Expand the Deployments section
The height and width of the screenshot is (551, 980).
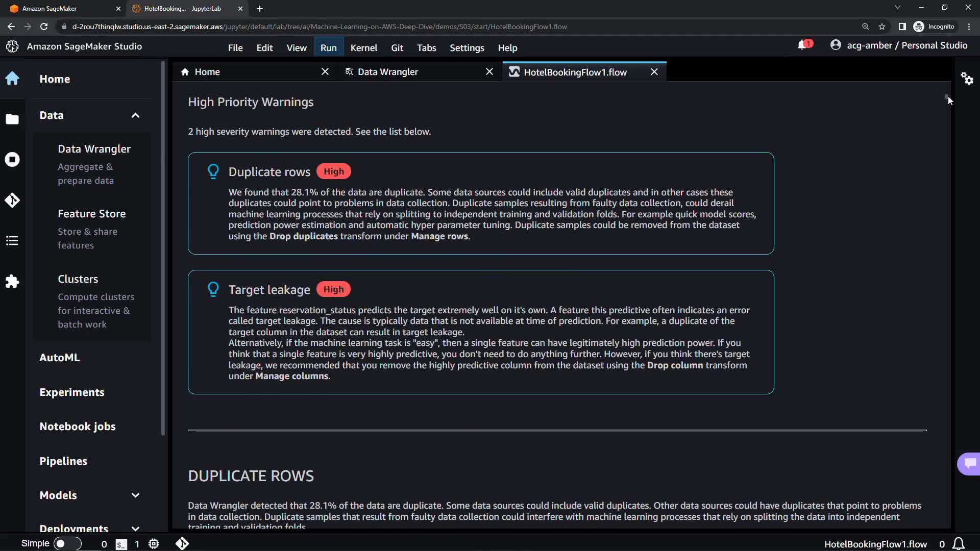135,529
